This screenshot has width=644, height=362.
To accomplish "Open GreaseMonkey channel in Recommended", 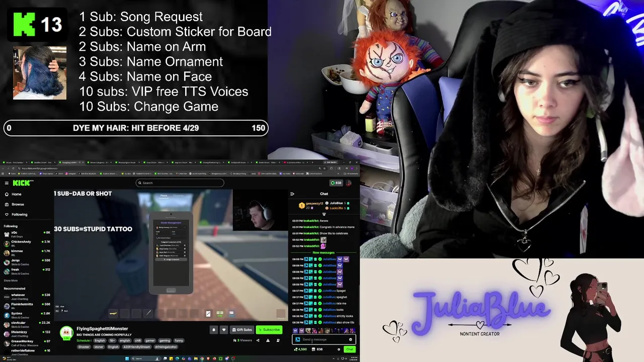I will pyautogui.click(x=26, y=342).
